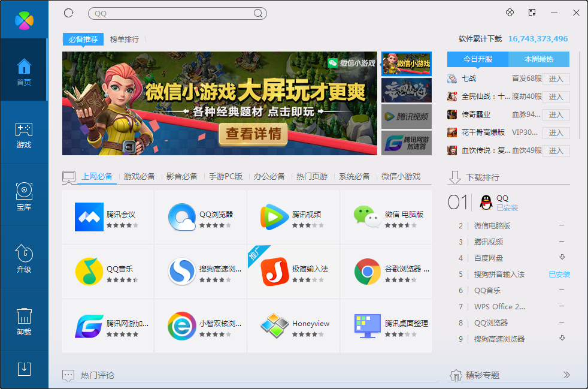Open 腾讯会议 app icon
The image size is (588, 389).
89,217
